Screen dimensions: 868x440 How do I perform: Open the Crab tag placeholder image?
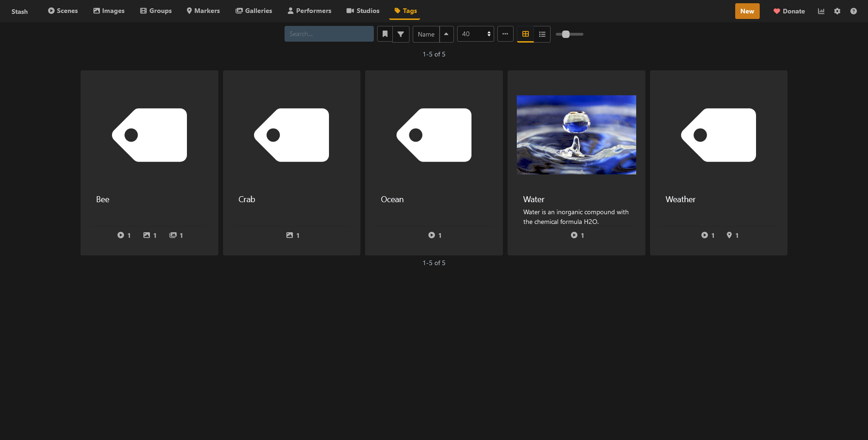pyautogui.click(x=291, y=135)
